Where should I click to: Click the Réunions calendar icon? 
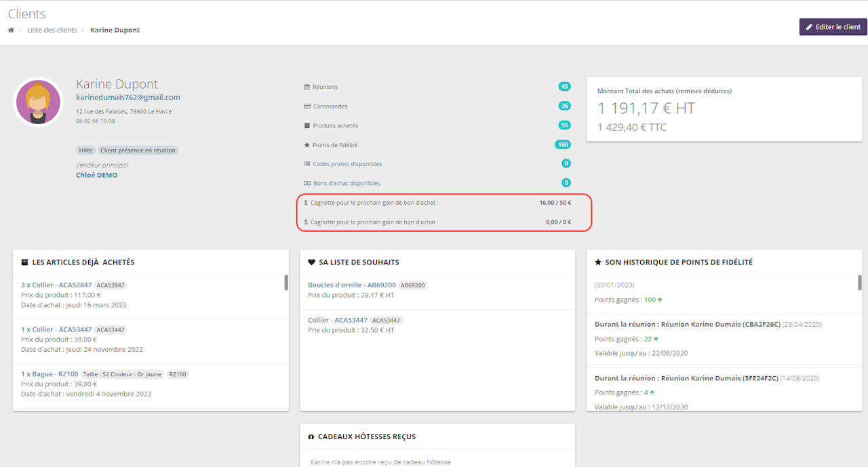click(307, 87)
